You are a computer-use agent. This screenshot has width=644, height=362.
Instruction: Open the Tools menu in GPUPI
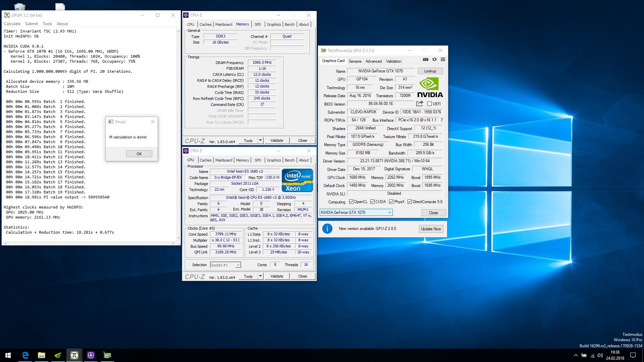pyautogui.click(x=47, y=24)
